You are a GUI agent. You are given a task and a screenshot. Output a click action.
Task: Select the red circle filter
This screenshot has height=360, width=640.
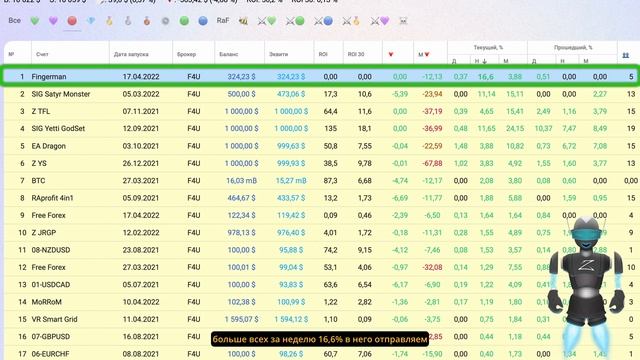(72, 20)
